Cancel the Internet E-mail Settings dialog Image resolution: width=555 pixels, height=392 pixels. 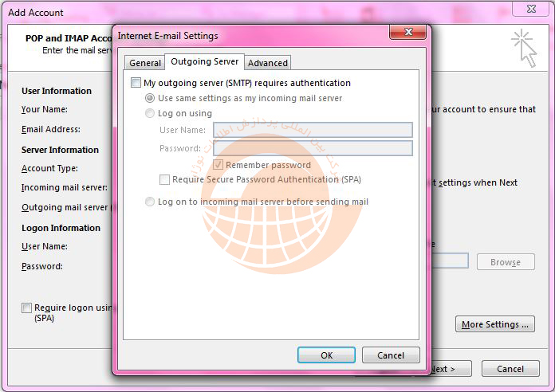point(390,355)
